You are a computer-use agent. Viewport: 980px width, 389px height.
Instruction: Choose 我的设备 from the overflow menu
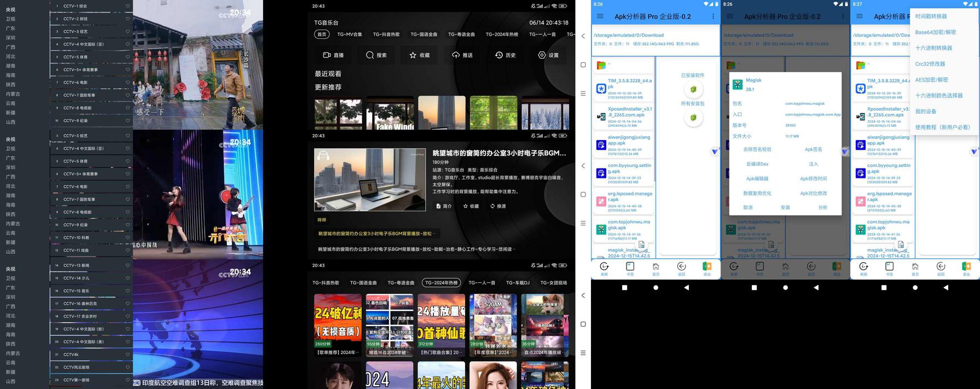tap(925, 112)
